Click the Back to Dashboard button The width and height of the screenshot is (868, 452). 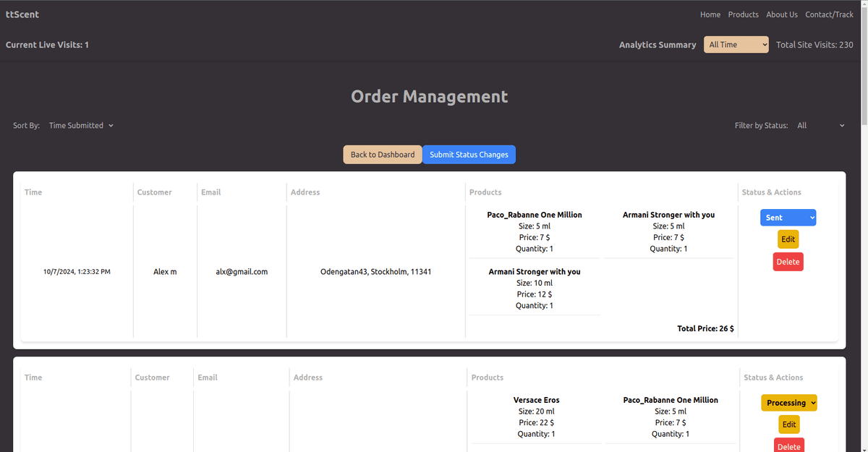click(x=383, y=155)
